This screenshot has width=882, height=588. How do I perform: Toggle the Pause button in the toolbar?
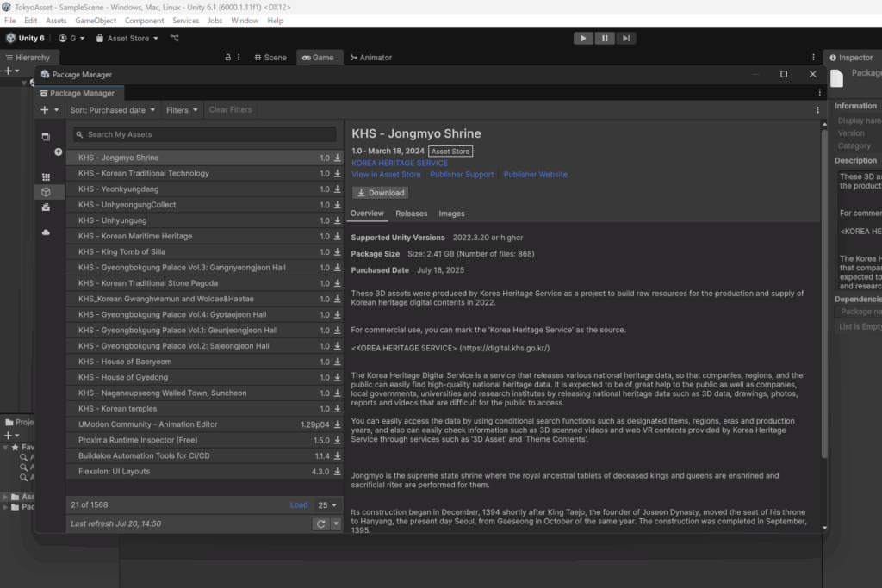pyautogui.click(x=605, y=38)
